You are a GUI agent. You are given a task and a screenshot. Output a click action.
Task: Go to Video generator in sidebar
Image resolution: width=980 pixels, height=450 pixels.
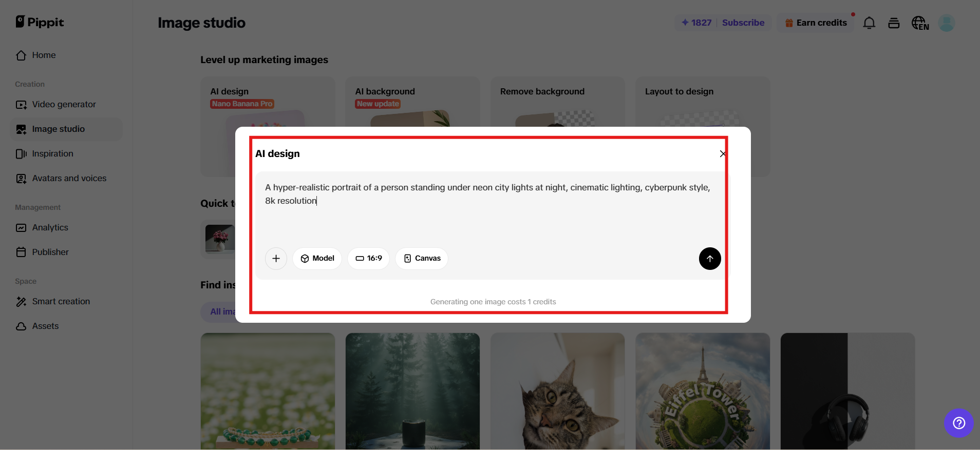(x=64, y=105)
